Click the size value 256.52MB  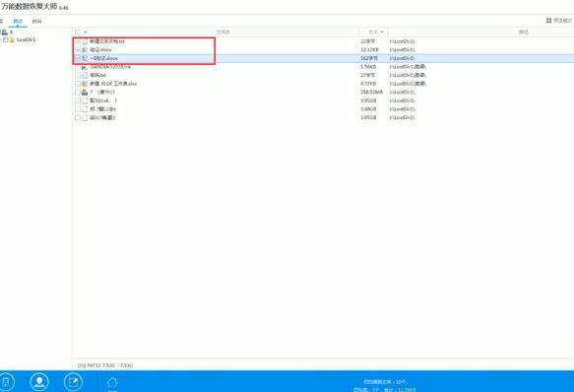pyautogui.click(x=371, y=92)
